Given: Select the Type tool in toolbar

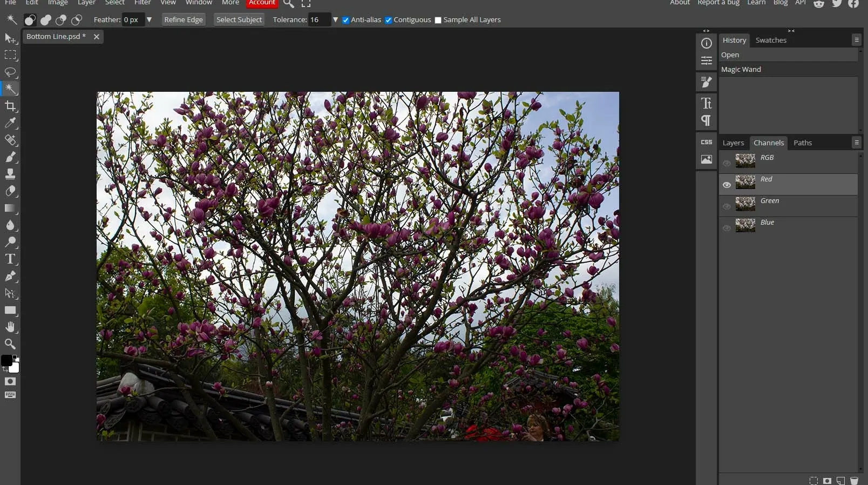Looking at the screenshot, I should 10,259.
